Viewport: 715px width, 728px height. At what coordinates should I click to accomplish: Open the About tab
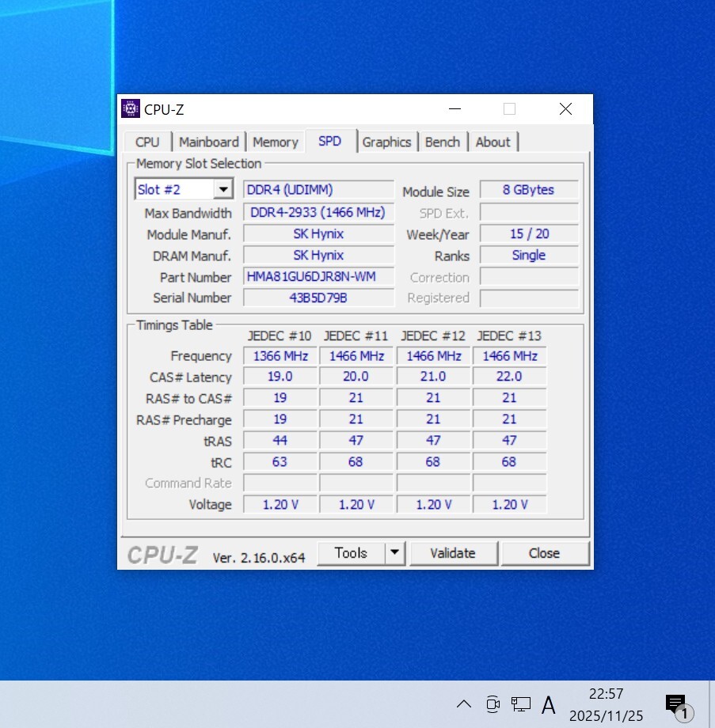click(x=493, y=142)
